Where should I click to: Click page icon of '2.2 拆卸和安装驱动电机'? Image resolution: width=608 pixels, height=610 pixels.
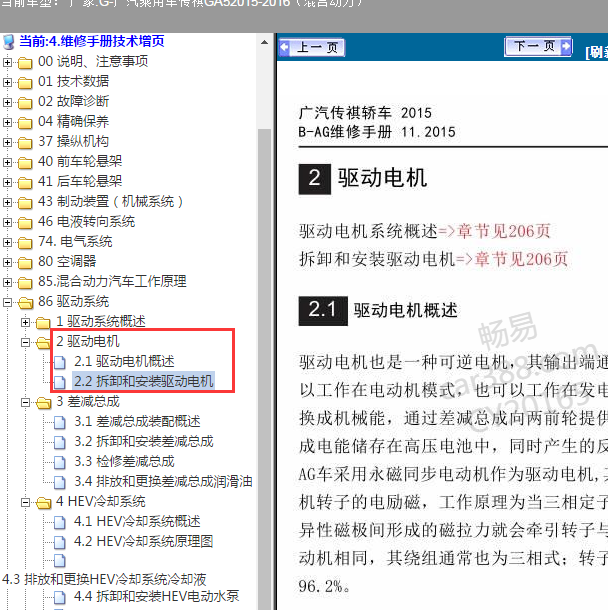[x=60, y=382]
